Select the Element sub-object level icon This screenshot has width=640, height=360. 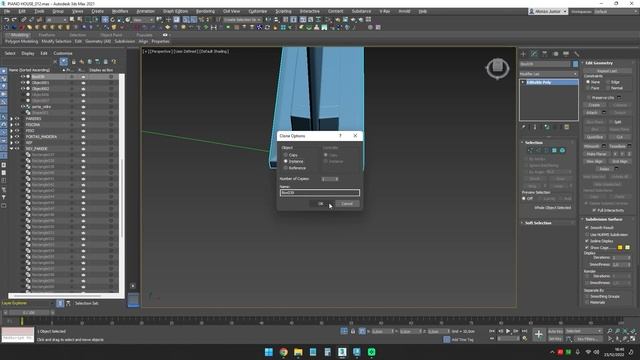pyautogui.click(x=562, y=151)
